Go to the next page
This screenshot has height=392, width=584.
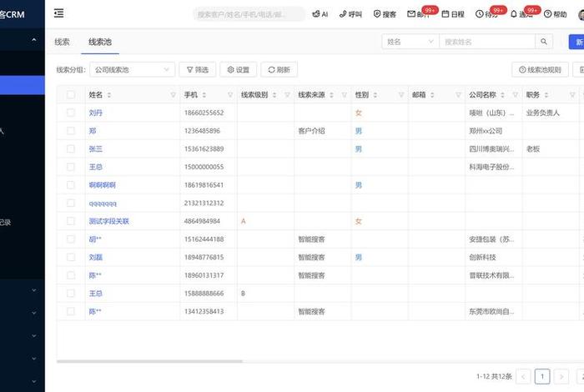[561, 376]
